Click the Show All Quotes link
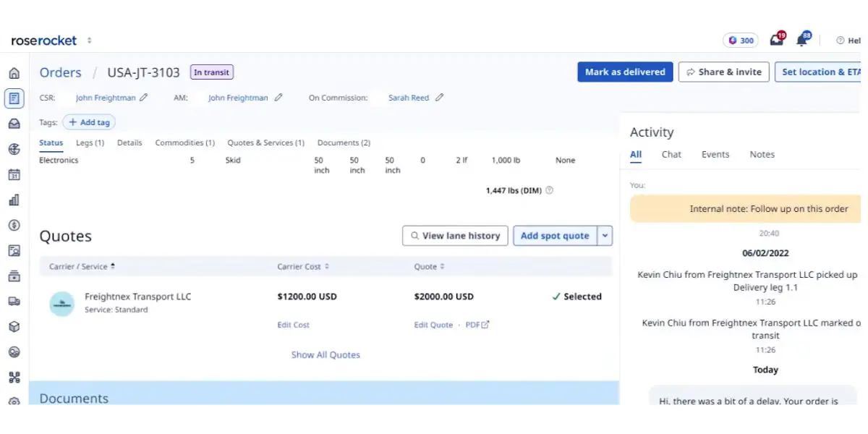This screenshot has height=434, width=868. point(325,355)
